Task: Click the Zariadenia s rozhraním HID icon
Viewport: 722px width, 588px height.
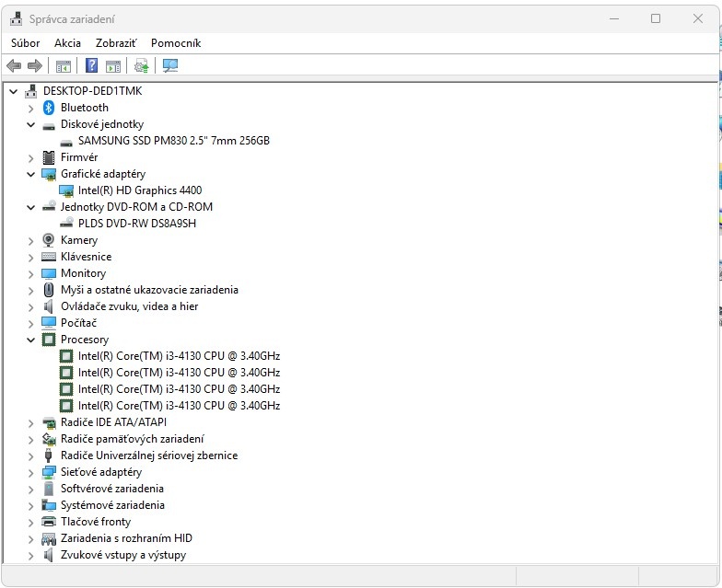Action: [x=49, y=538]
